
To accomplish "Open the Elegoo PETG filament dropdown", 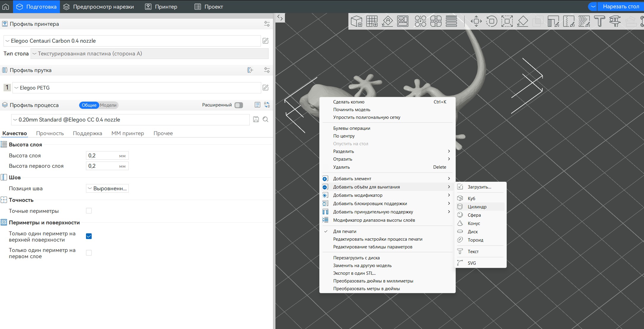I will 136,88.
